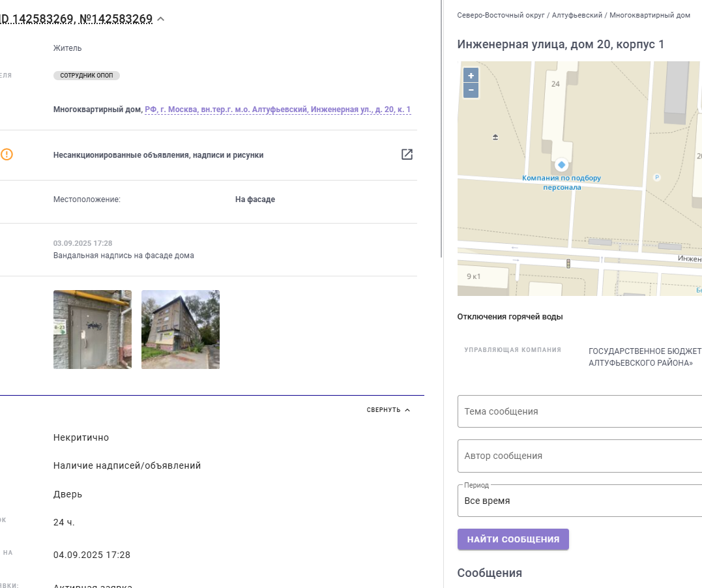Click the blue diamond map marker

click(x=561, y=165)
